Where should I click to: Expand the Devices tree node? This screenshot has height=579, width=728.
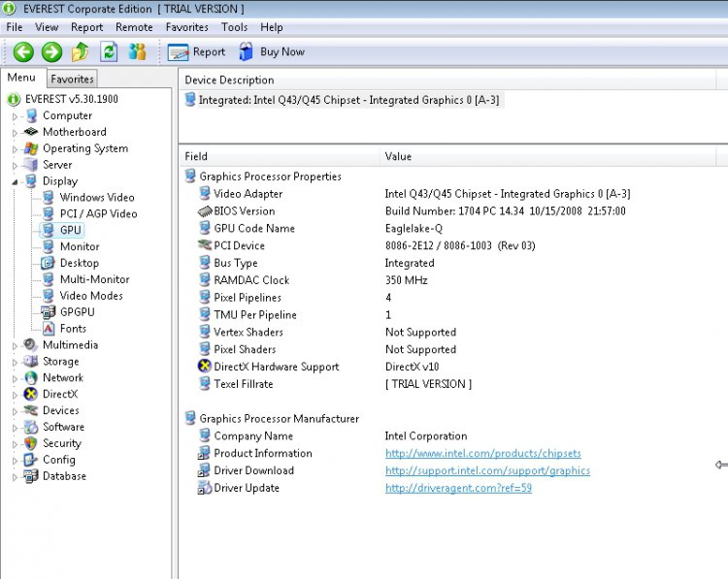click(15, 411)
